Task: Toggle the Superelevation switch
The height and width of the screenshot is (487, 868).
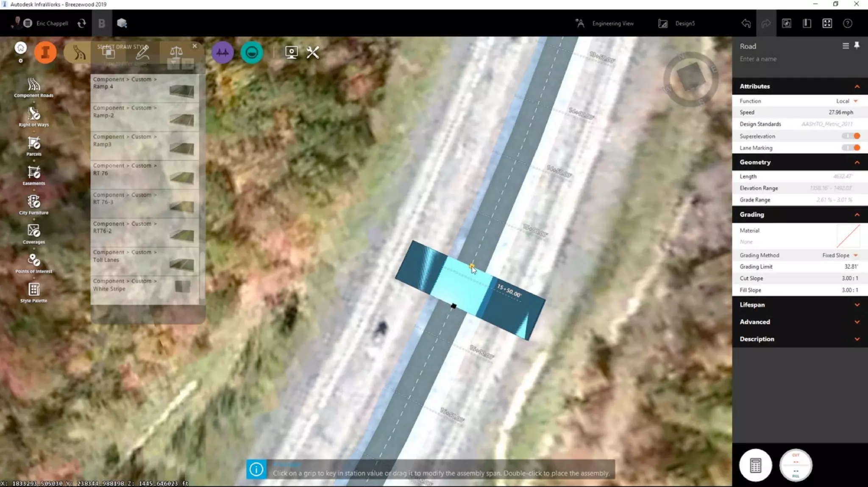Action: tap(851, 136)
